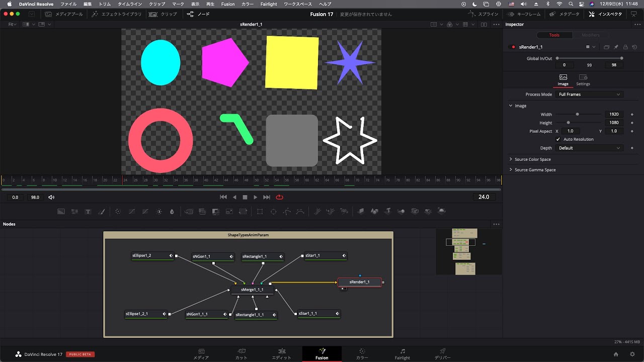Open the Fusion menu in the menu bar
Viewport: 644px width, 362px height.
point(228,4)
